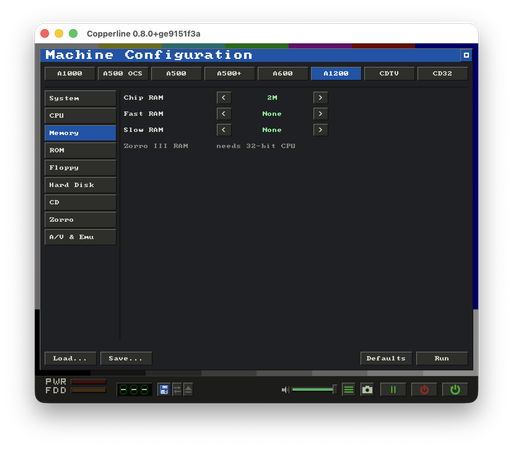Screen dimensions: 513x449
Task: Click the red power reset icon
Action: tap(424, 389)
